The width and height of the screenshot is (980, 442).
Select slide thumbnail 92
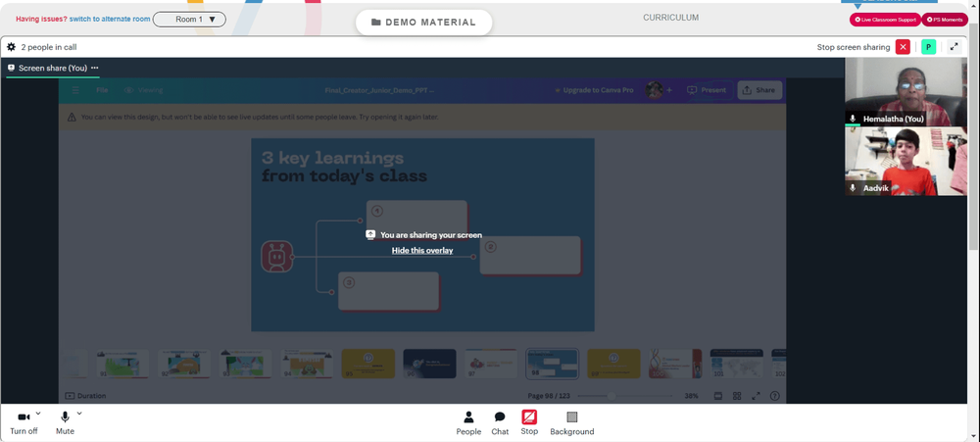tap(184, 364)
